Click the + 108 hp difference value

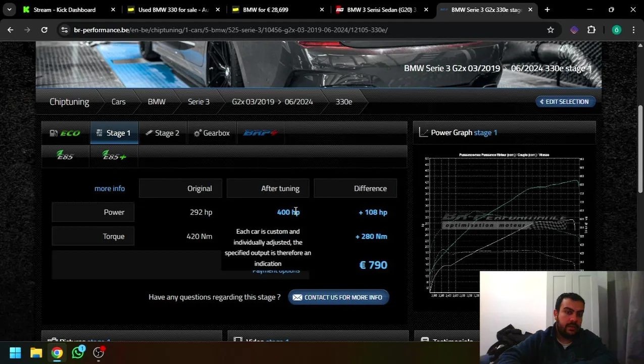pos(373,212)
